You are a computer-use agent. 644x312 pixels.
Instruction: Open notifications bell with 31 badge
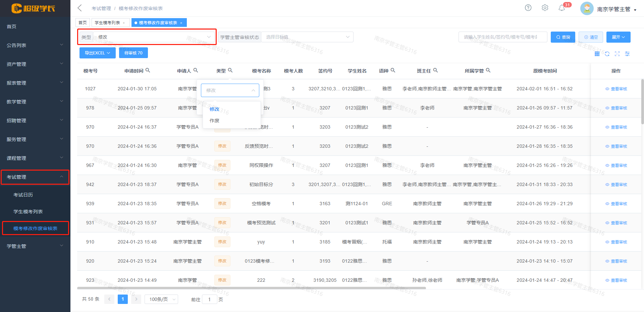[562, 8]
